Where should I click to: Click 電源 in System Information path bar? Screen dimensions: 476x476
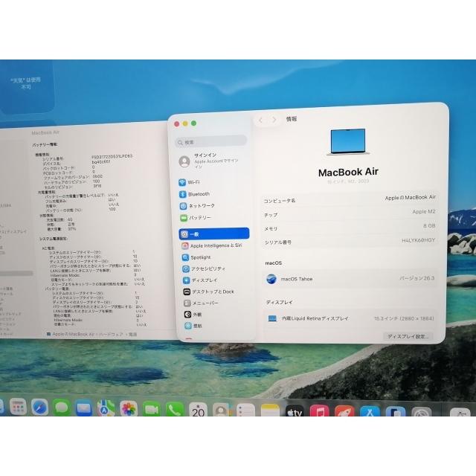click(x=132, y=334)
